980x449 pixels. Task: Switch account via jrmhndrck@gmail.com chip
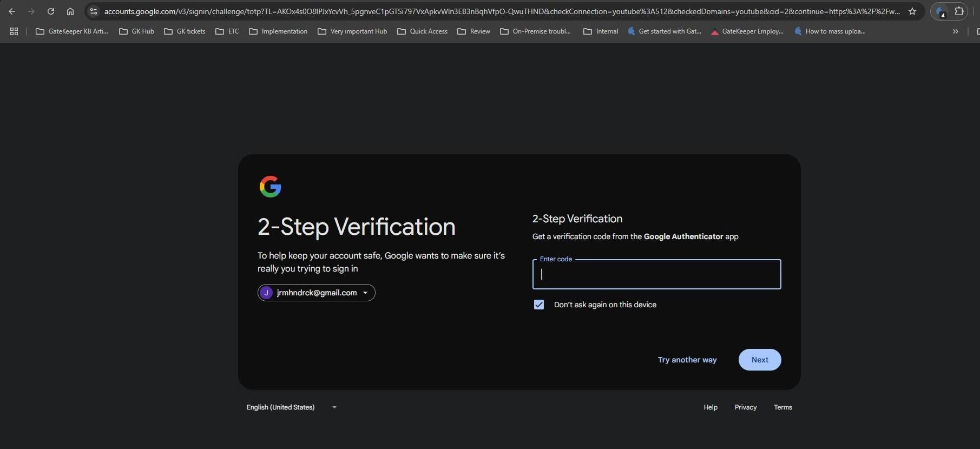(317, 293)
